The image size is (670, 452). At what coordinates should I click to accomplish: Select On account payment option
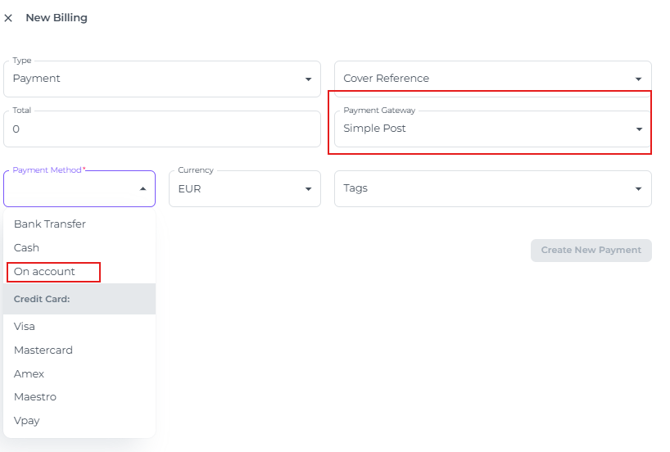45,272
